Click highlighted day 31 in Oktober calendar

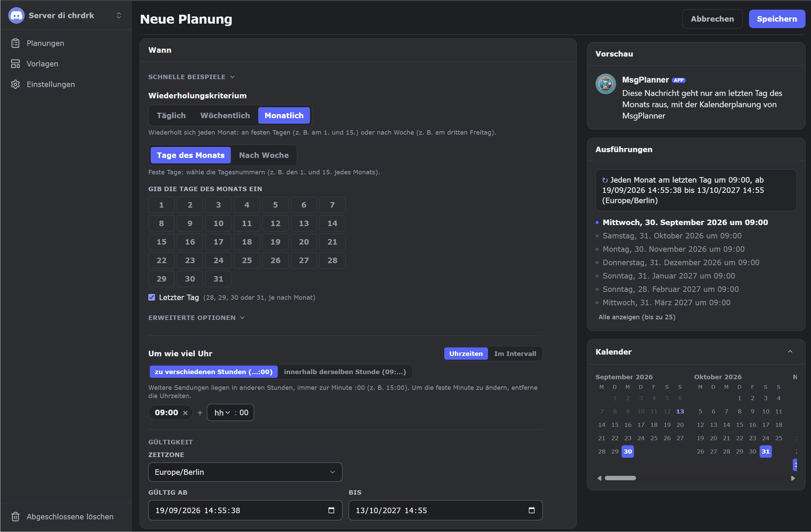pyautogui.click(x=765, y=451)
